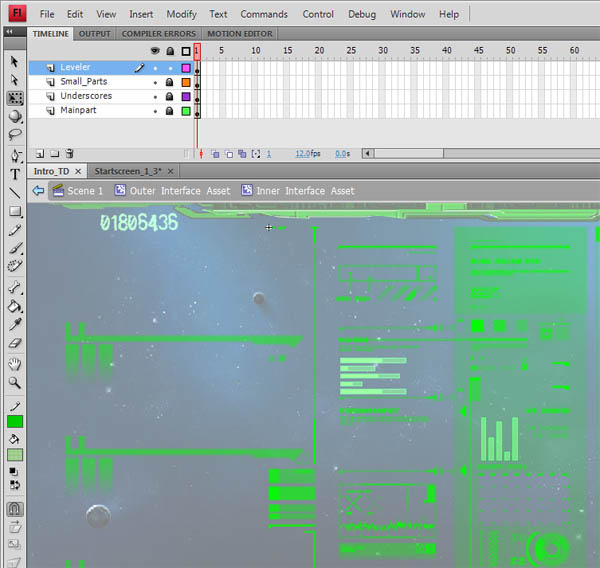Click the Swap Colors button
Screen dimensions: 600x568
tap(15, 485)
